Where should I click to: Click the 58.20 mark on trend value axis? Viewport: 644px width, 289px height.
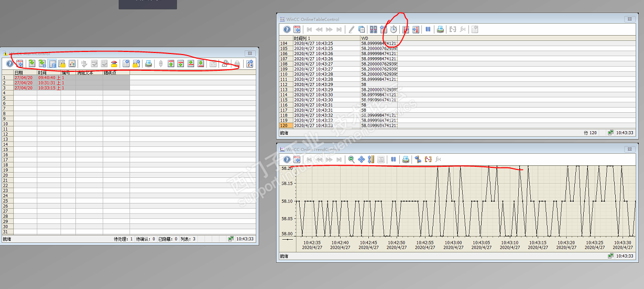coord(287,168)
